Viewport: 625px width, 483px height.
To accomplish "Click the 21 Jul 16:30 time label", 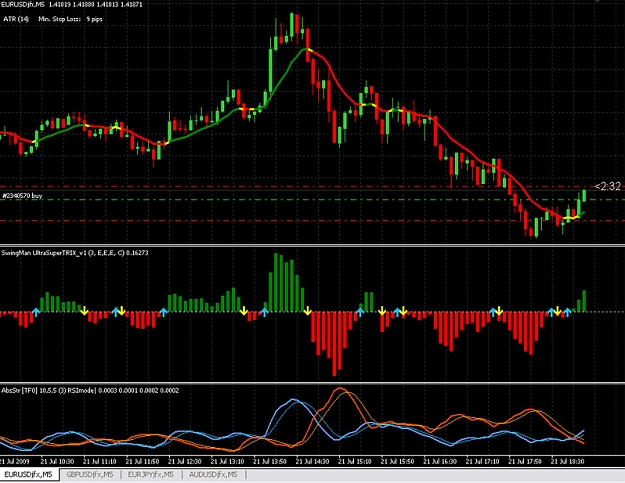I will pos(440,461).
